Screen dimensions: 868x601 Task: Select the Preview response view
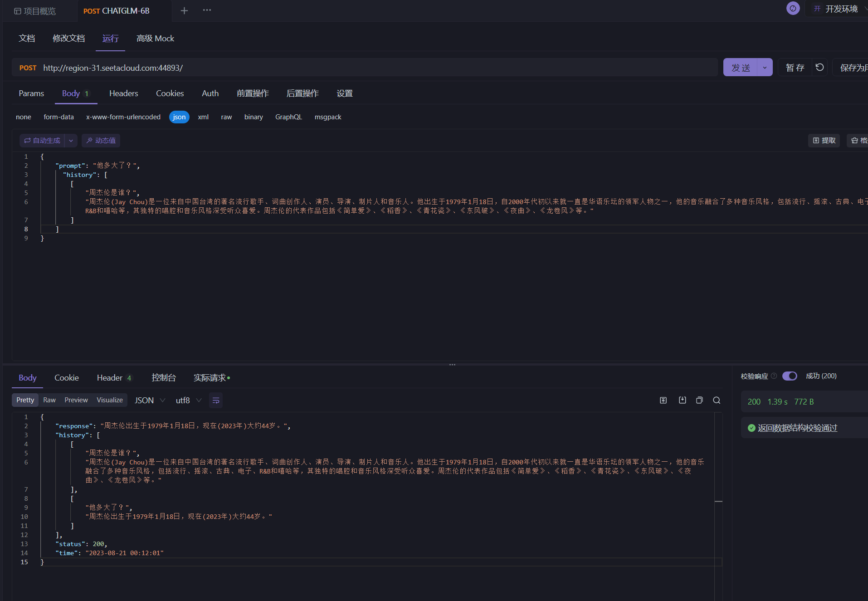76,400
